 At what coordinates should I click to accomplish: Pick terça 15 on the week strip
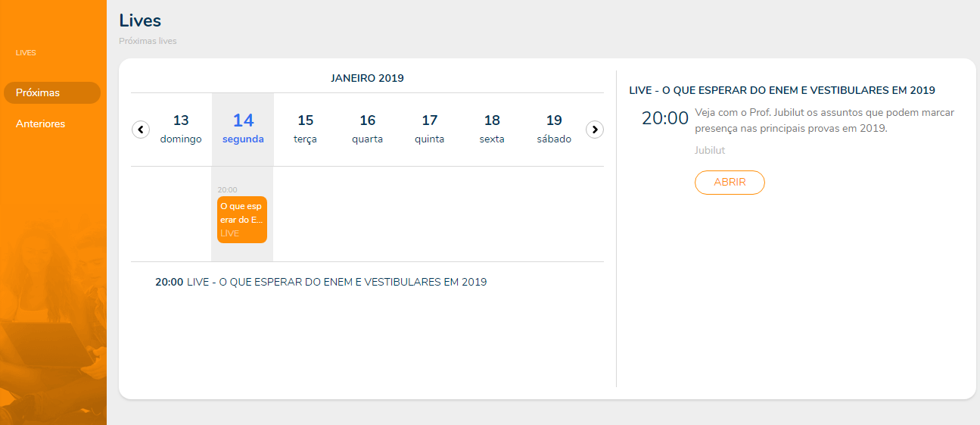[x=305, y=129]
